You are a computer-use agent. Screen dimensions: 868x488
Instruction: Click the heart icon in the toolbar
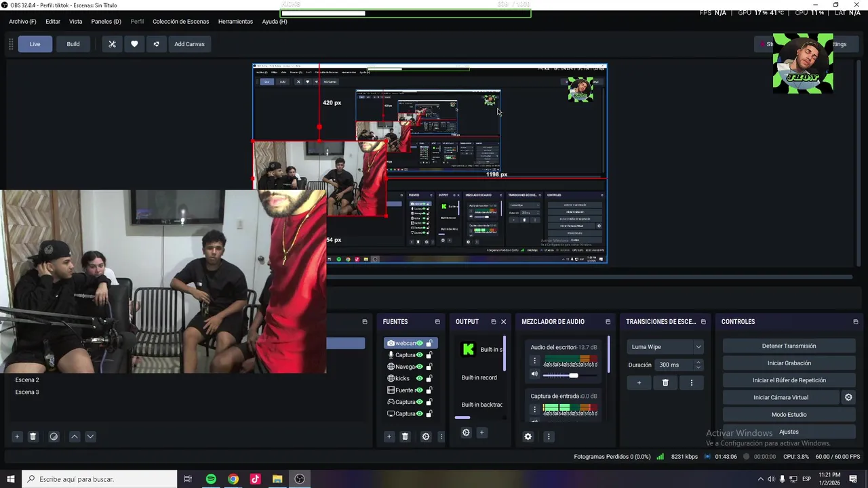click(134, 44)
